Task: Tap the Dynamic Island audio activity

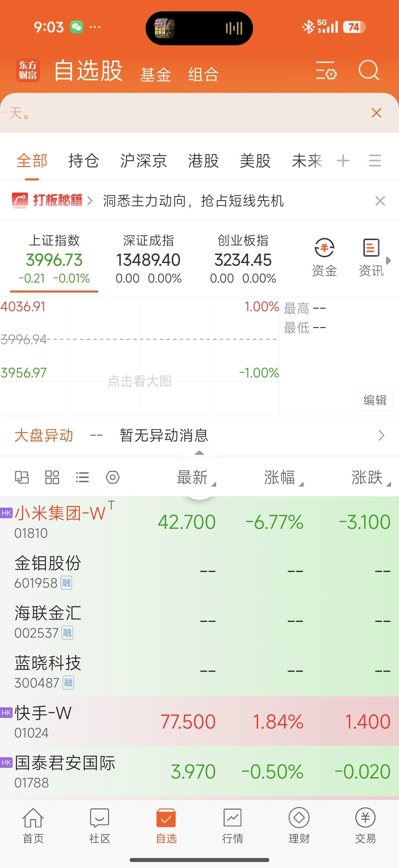Action: (x=199, y=28)
